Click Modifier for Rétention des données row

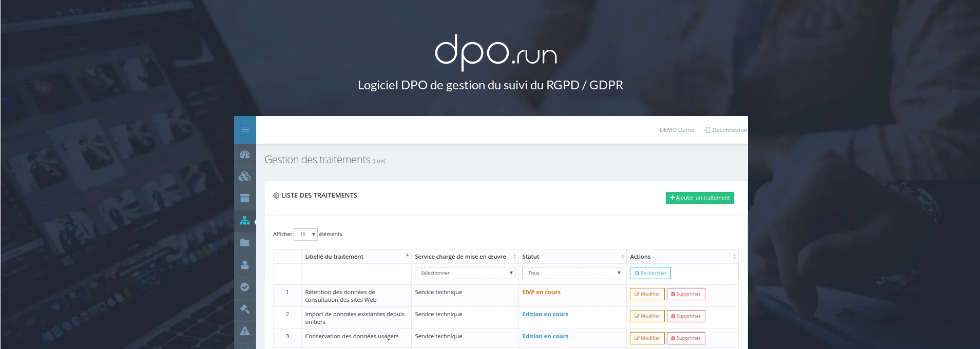[647, 294]
